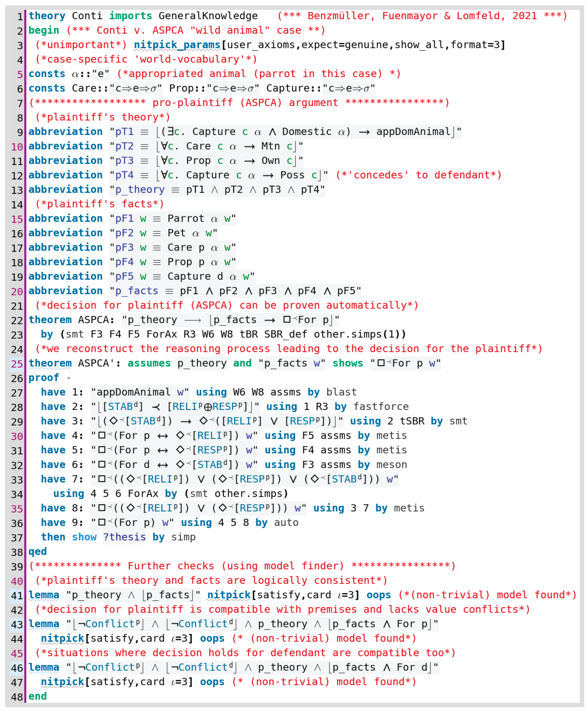Click the 'pT4' abbreviation name
The image size is (588, 713).
pyautogui.click(x=124, y=175)
